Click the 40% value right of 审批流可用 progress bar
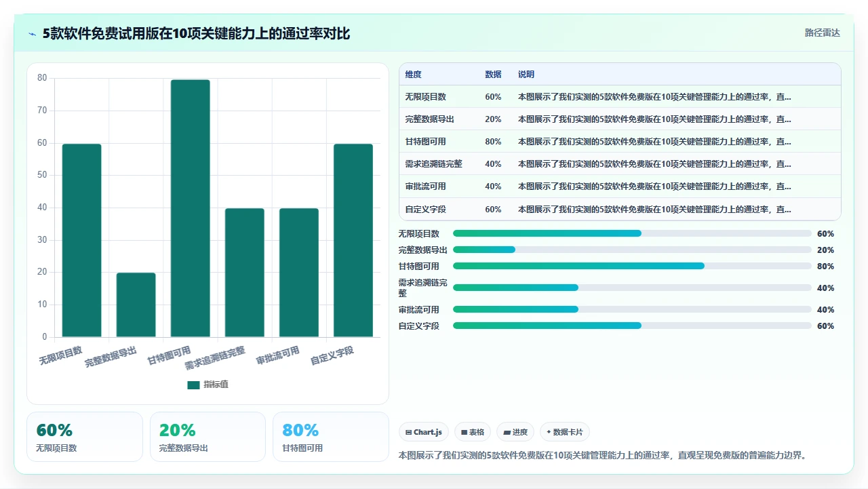The width and height of the screenshot is (868, 489). tap(825, 309)
